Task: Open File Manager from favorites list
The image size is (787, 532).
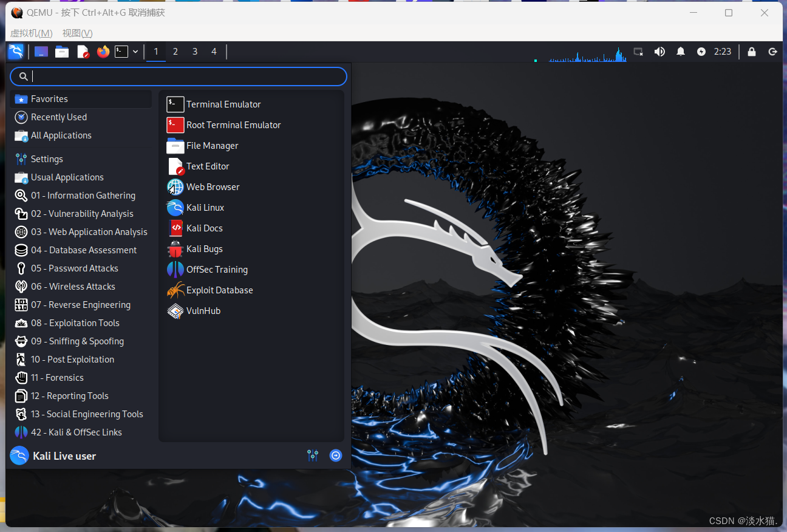Action: point(251,146)
